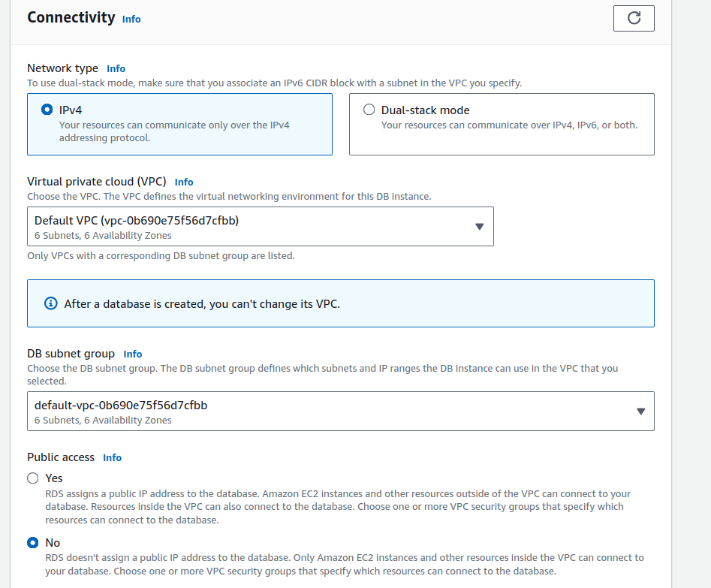Screen dimensions: 711x588
Task: Open Info link beside Connectivity heading
Action: [131, 19]
